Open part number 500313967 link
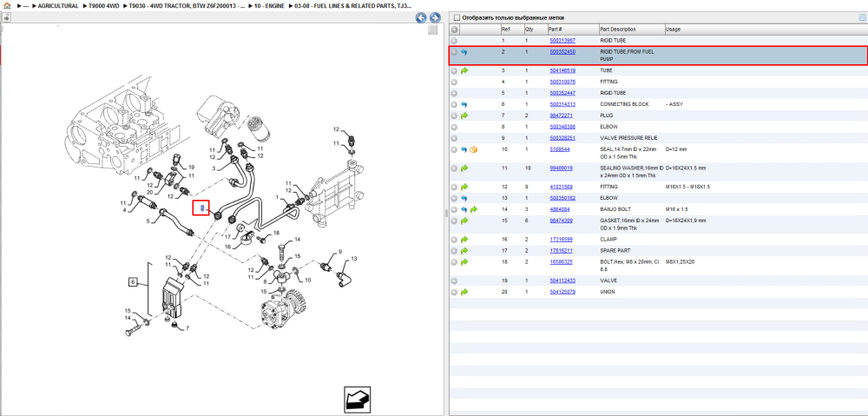The height and width of the screenshot is (416, 868). click(x=562, y=41)
